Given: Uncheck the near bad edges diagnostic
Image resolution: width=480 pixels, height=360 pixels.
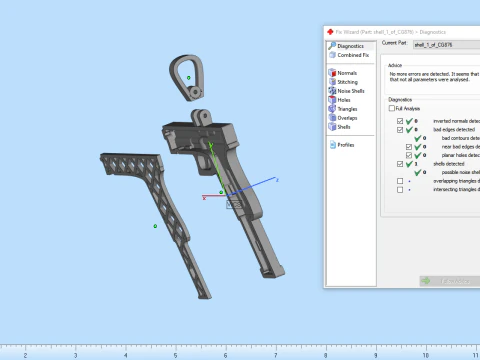Looking at the screenshot, I should click(x=409, y=147).
